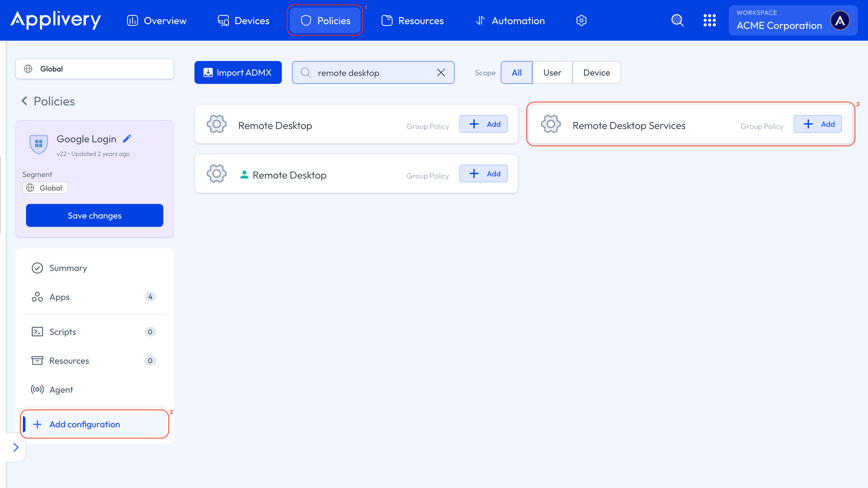This screenshot has width=868, height=488.
Task: Expand the collapsed sidebar with the arrow
Action: coord(16,447)
